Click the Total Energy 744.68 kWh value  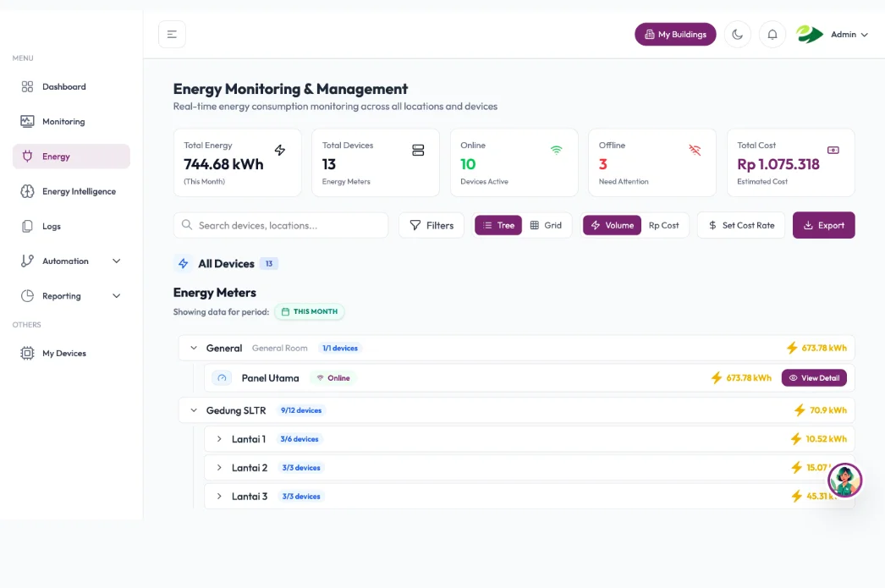click(223, 164)
